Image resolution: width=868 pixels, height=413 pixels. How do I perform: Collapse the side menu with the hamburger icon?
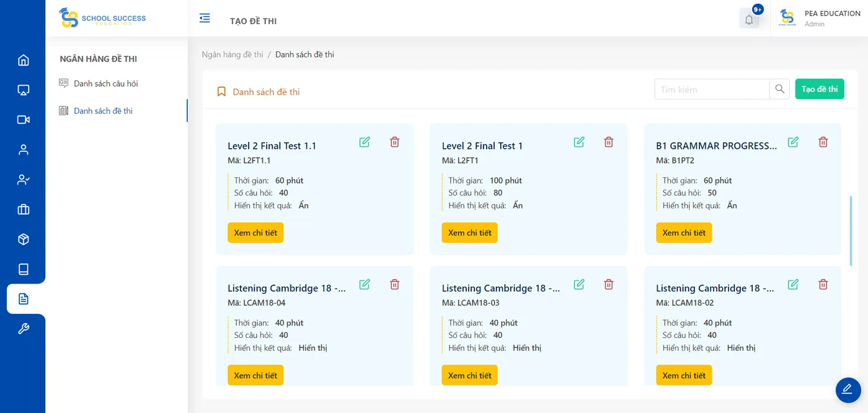point(205,18)
